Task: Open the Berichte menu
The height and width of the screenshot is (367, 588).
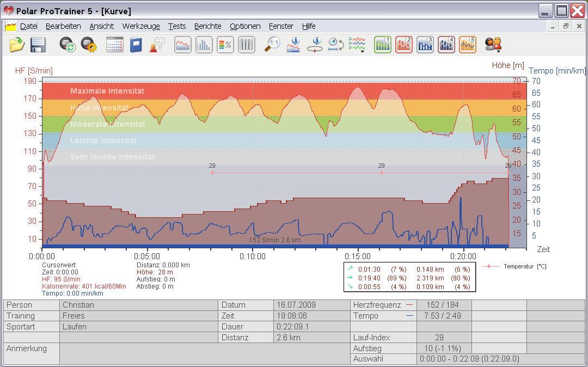Action: click(207, 26)
